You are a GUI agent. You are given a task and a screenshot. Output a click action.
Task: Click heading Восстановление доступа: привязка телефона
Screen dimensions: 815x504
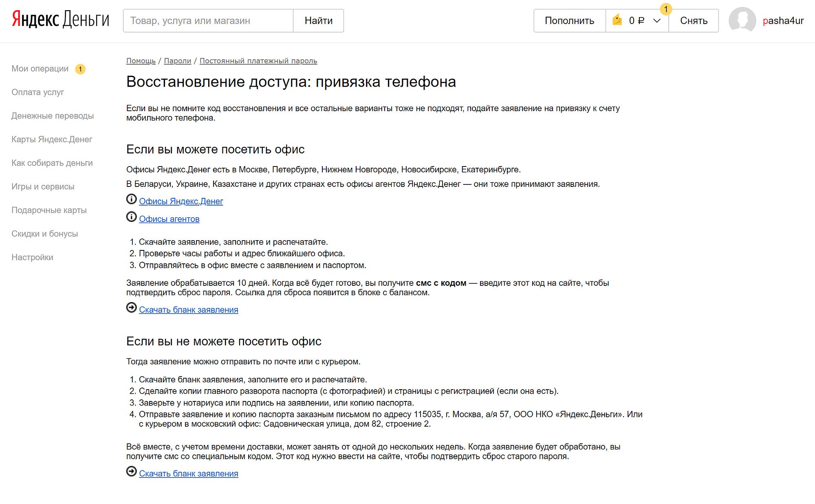[291, 82]
